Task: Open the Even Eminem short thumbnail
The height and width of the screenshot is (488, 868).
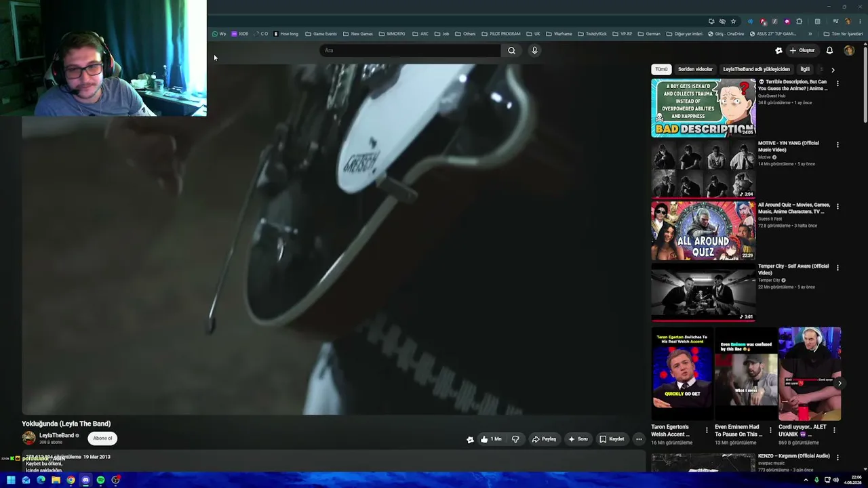Action: click(x=746, y=374)
